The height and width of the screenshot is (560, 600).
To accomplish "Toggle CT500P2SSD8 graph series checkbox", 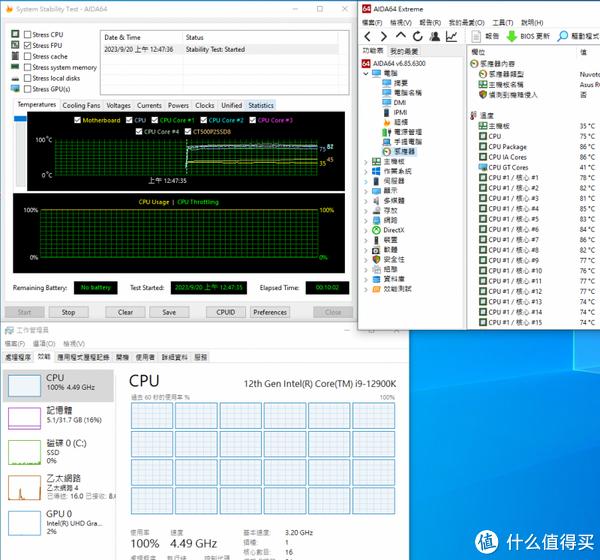I will point(188,132).
